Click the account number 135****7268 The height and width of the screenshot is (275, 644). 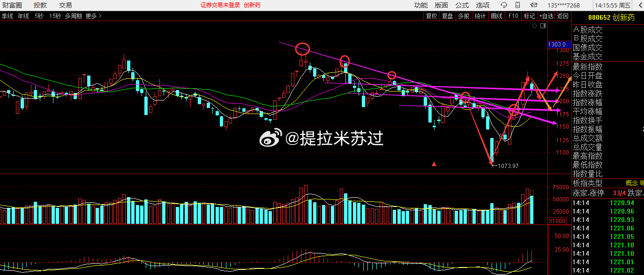pos(564,6)
